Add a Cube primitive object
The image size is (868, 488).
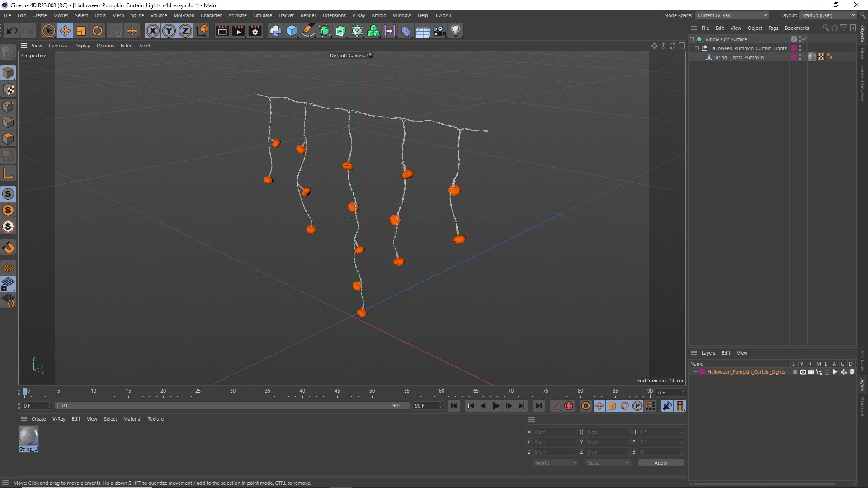292,31
